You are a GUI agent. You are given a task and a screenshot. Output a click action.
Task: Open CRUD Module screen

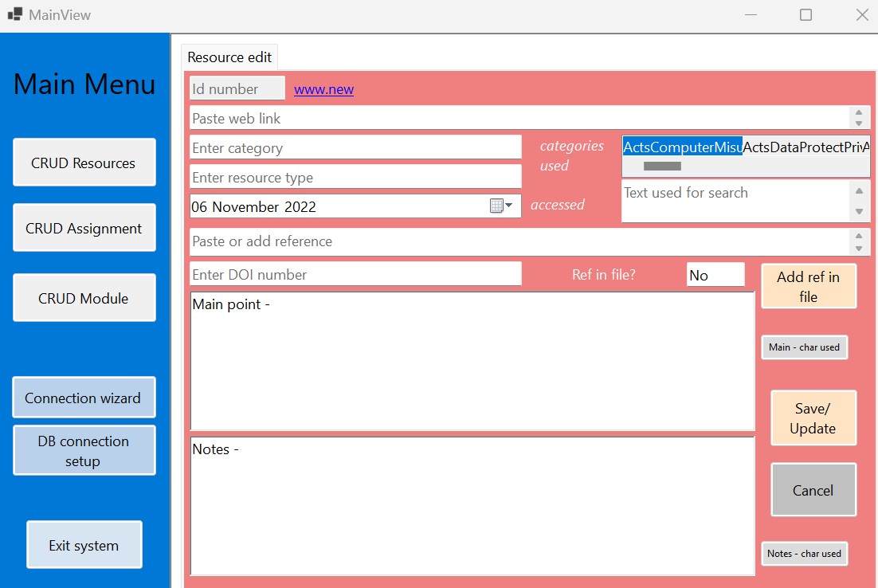(84, 299)
